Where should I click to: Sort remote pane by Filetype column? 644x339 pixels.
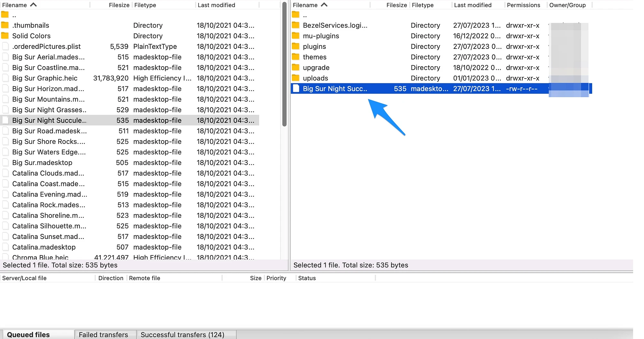click(x=431, y=5)
